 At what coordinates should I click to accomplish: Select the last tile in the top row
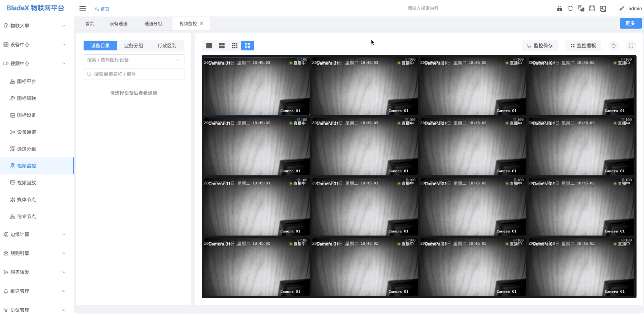581,86
